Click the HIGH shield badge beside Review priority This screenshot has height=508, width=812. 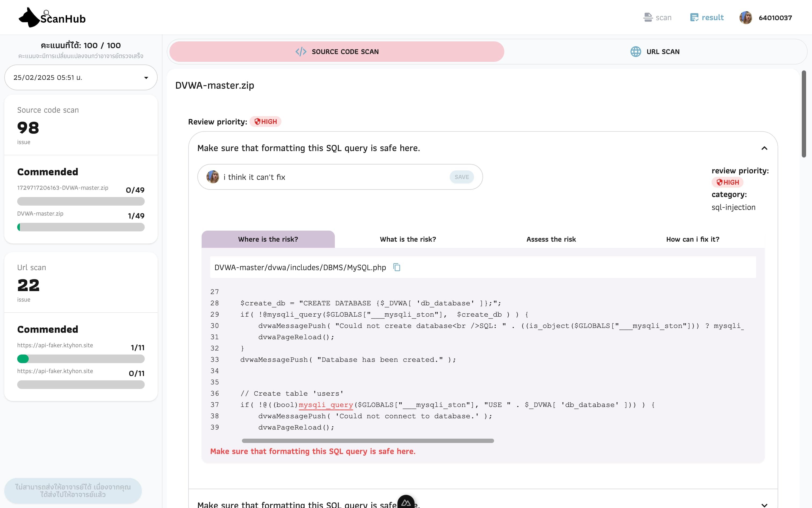point(265,121)
